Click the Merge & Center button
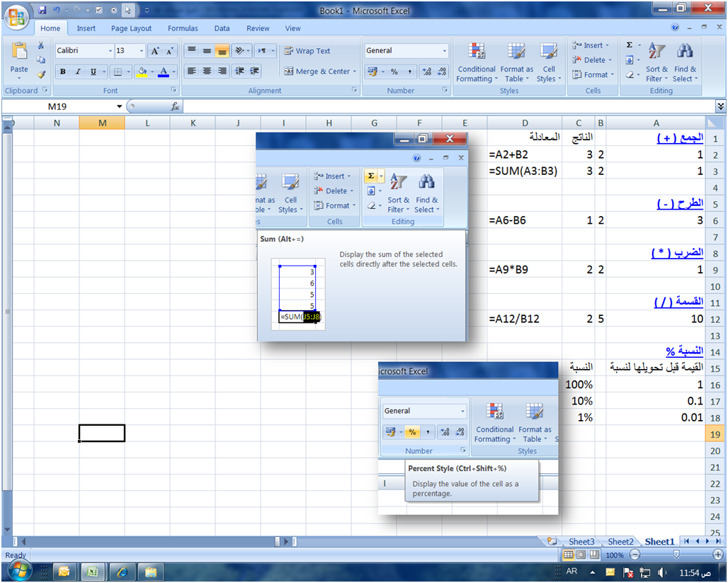The image size is (728, 583). 320,72
